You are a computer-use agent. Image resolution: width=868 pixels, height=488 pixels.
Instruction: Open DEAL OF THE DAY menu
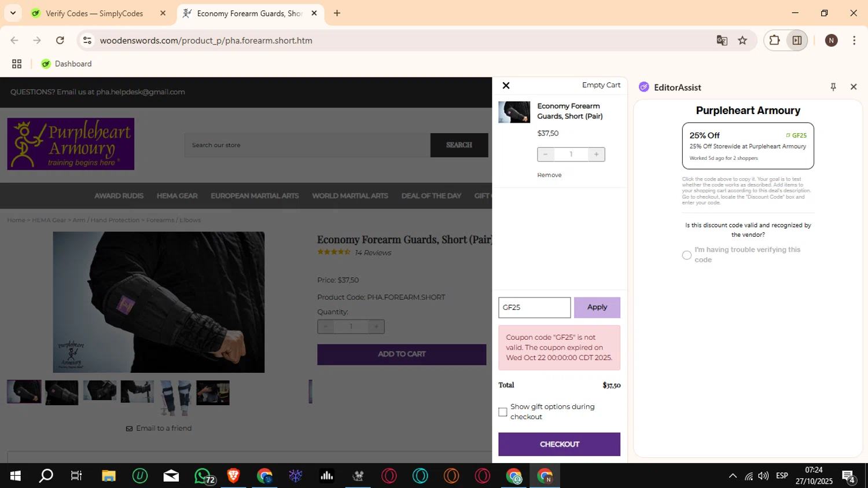tap(431, 196)
